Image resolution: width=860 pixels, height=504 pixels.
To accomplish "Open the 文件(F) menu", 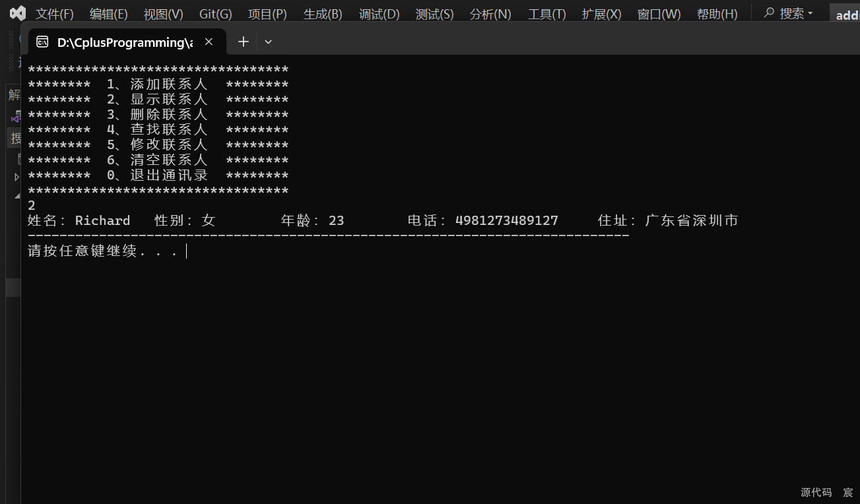I will (x=54, y=14).
